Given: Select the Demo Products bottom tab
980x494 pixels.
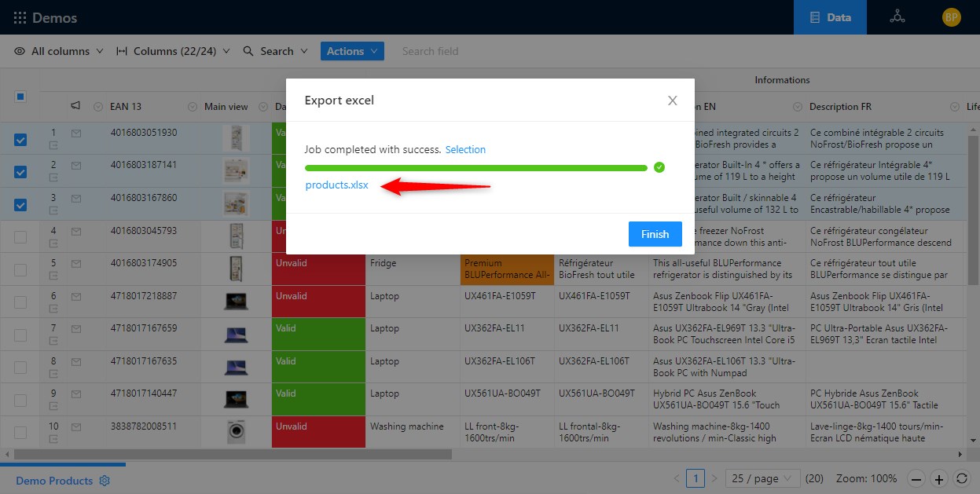Looking at the screenshot, I should tap(54, 481).
